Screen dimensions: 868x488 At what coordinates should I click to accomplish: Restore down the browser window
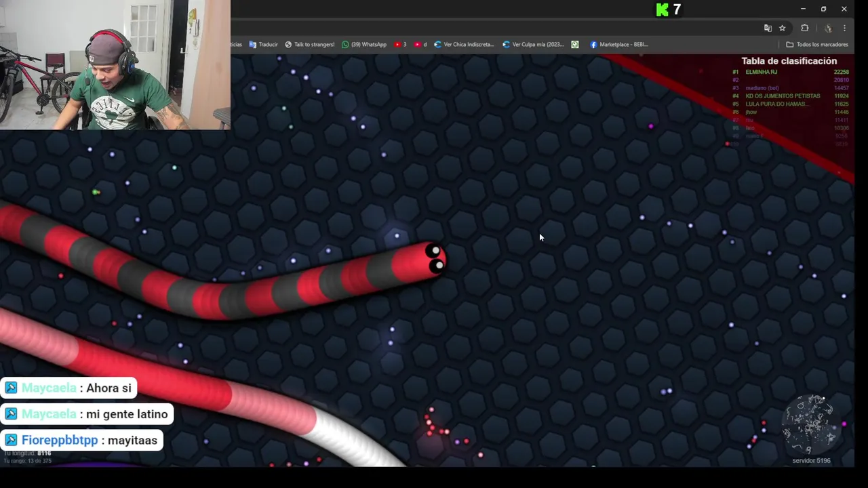(823, 9)
